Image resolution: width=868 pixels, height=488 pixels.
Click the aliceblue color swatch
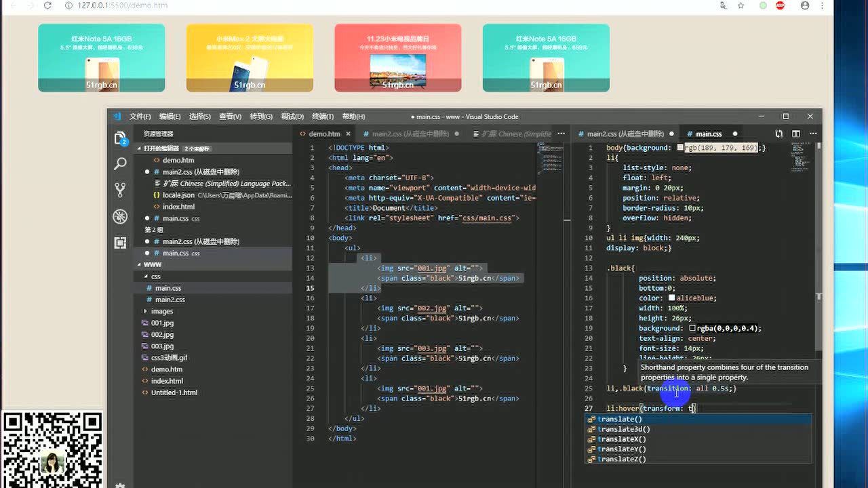pyautogui.click(x=672, y=298)
